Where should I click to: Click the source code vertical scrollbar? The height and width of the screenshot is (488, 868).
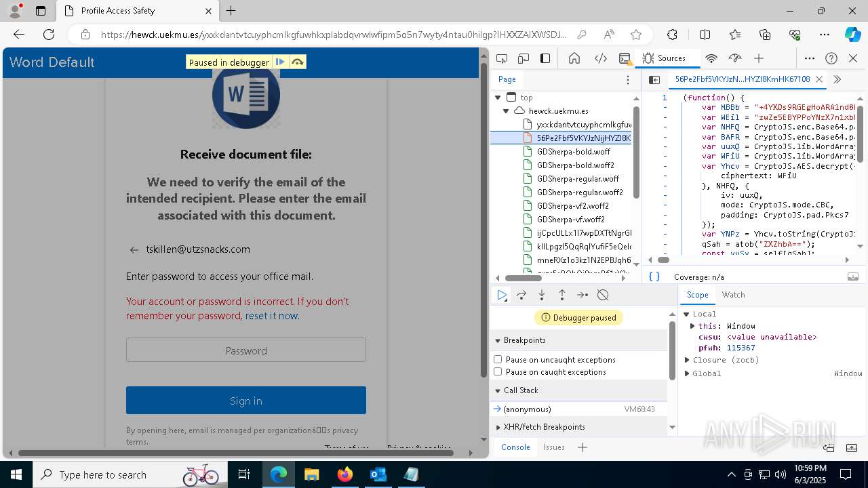tap(861, 133)
